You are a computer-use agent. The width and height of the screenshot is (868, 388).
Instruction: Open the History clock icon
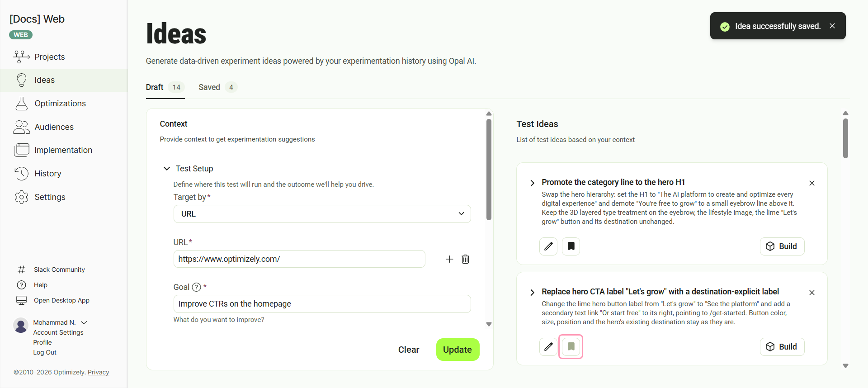(x=21, y=174)
